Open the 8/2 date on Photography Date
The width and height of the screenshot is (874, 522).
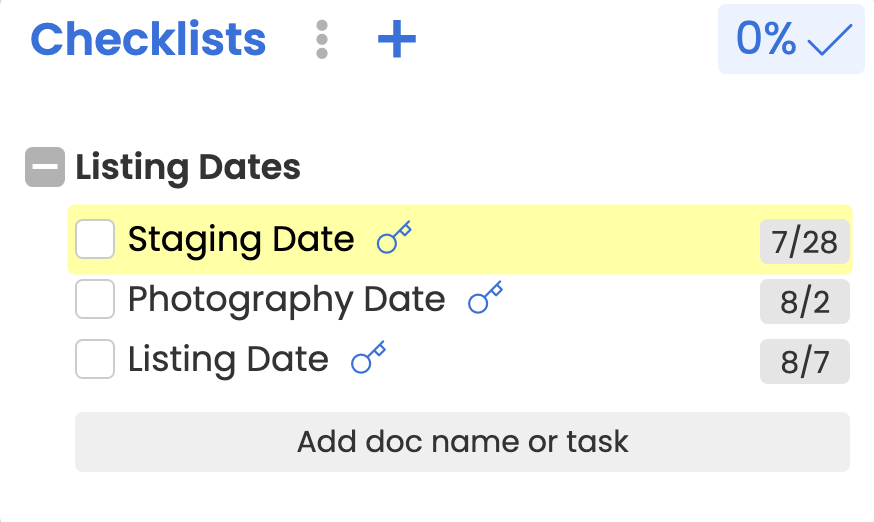pos(805,302)
